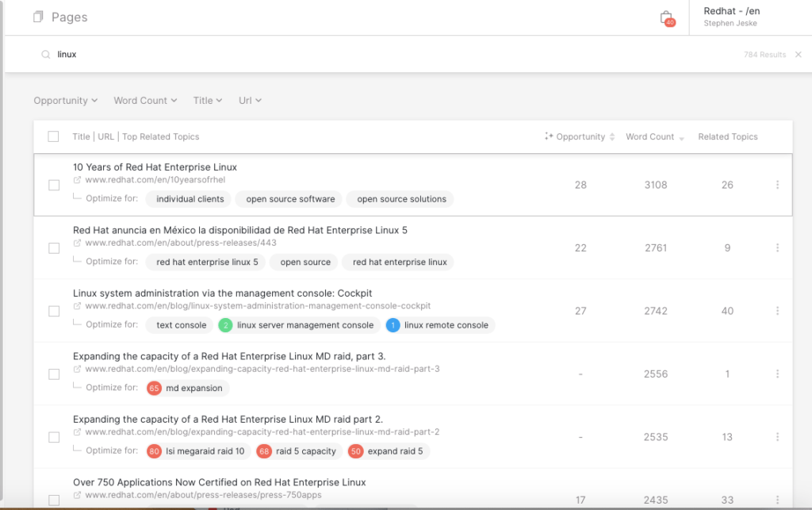Open the Redhat - /en account menu
Image resolution: width=812 pixels, height=510 pixels.
pos(731,17)
